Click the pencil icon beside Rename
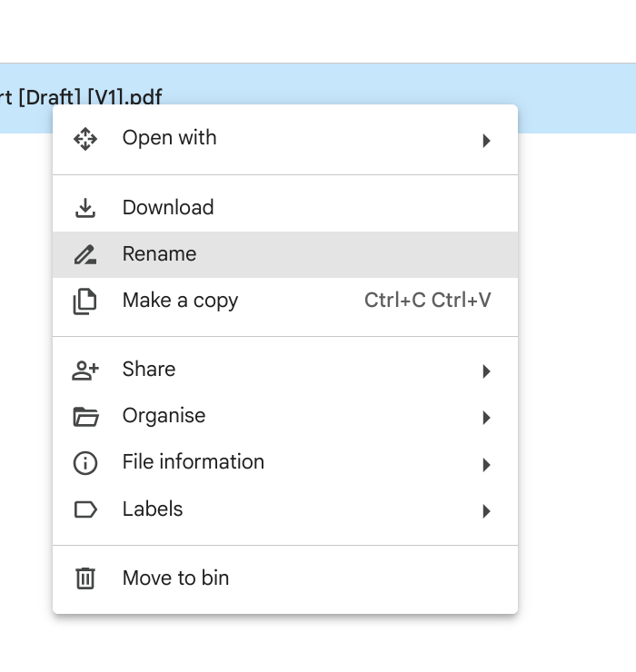 [84, 255]
